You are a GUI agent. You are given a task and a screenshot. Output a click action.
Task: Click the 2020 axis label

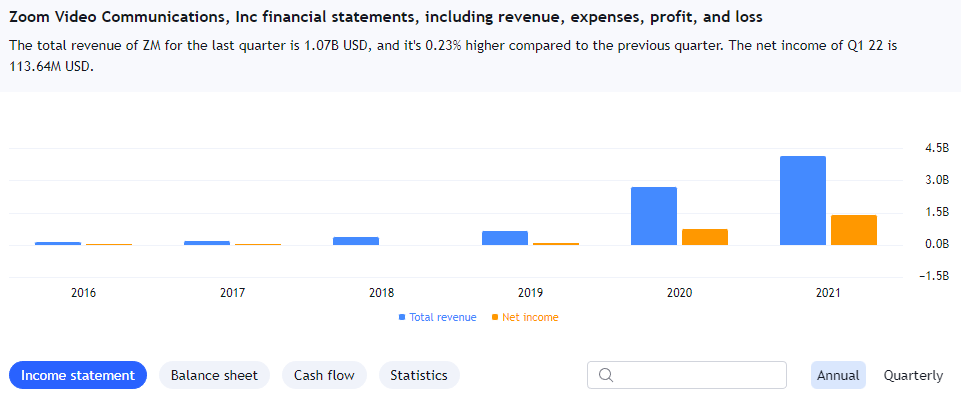tap(679, 293)
